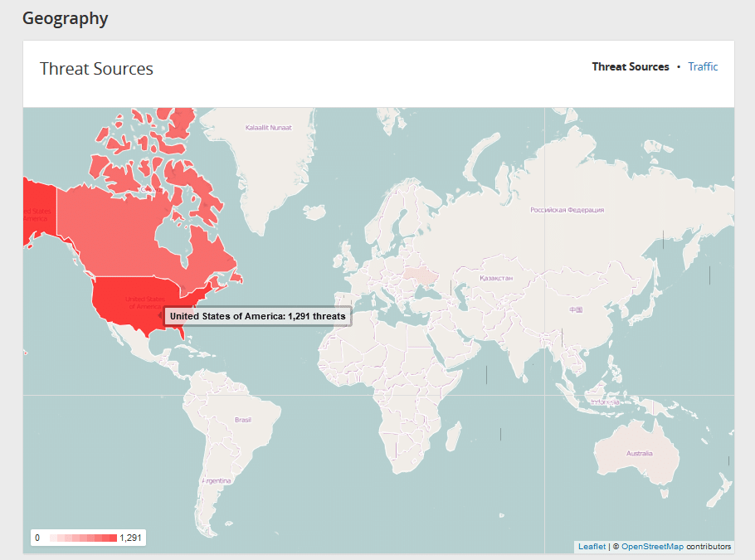
Task: Select Brazil on the map
Action: coord(245,419)
